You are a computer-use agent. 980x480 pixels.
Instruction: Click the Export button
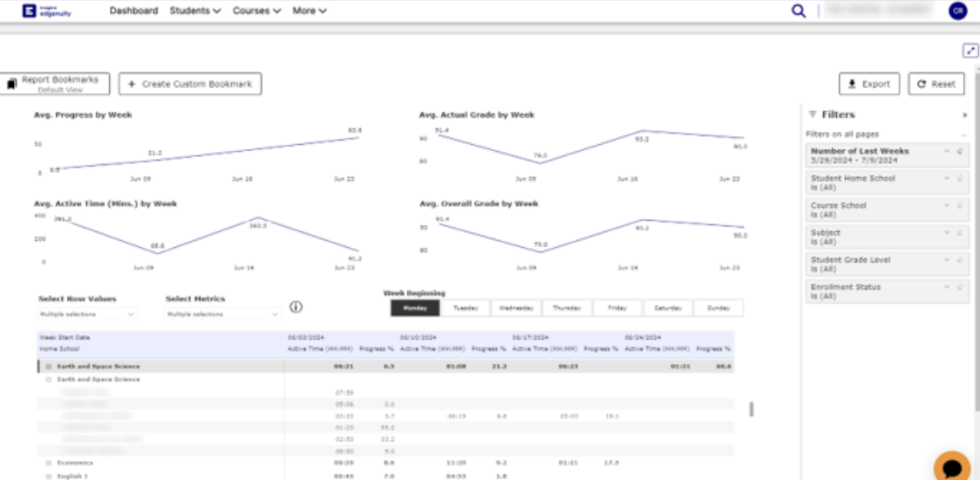click(869, 84)
